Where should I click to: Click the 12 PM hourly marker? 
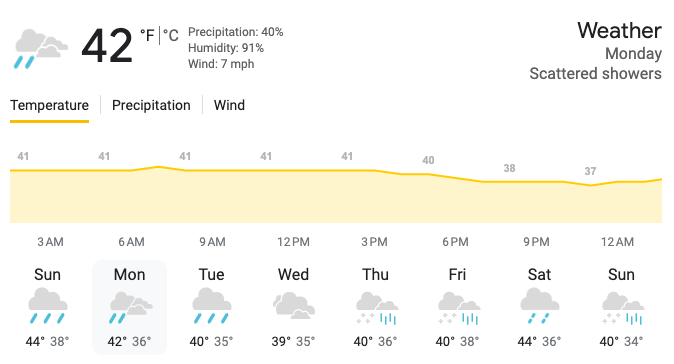pos(293,242)
